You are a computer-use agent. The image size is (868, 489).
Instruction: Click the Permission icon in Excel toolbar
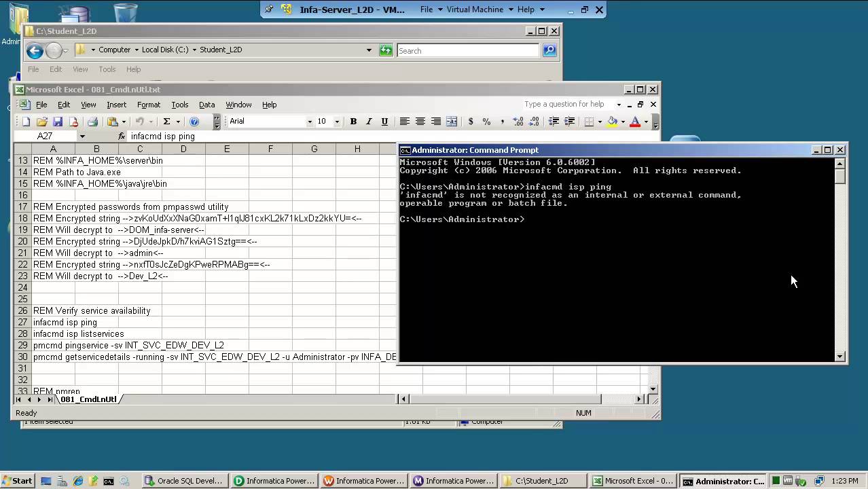coord(74,122)
